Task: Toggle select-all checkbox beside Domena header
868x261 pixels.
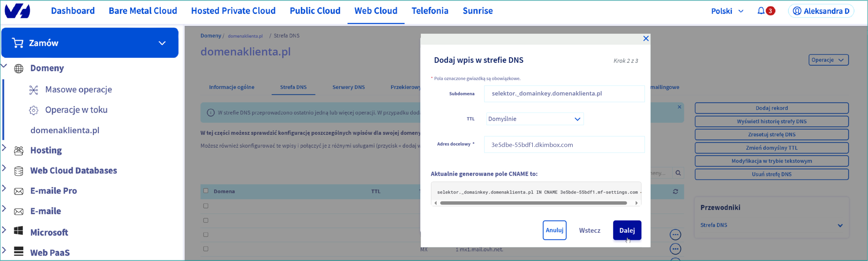Action: point(206,191)
